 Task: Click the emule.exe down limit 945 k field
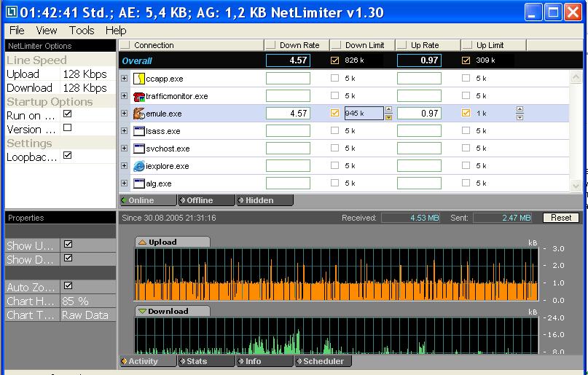click(364, 113)
